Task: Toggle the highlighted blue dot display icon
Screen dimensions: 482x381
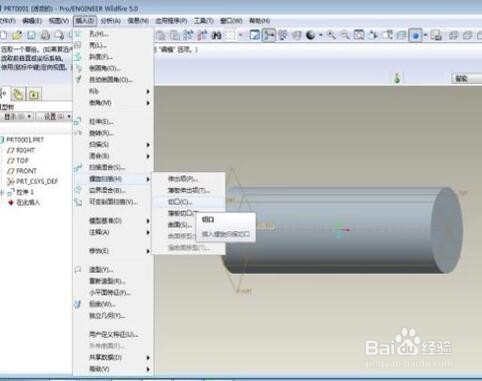Action: [x=415, y=35]
